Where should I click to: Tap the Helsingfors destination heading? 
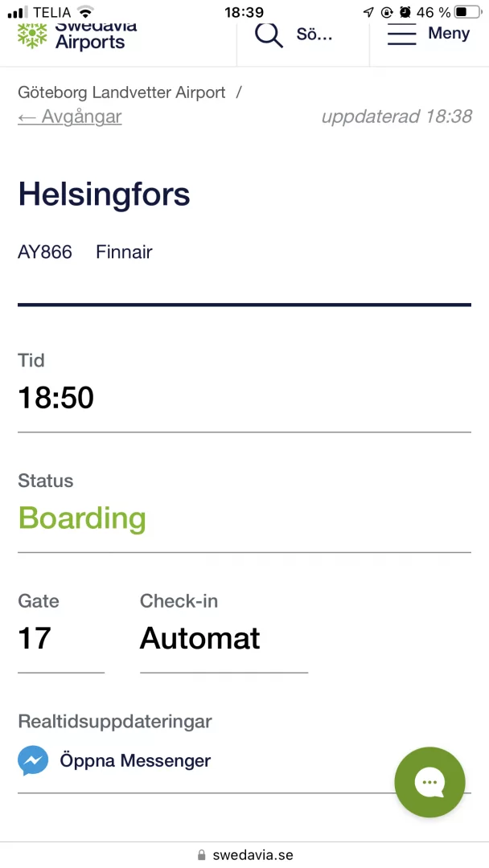pos(105,194)
